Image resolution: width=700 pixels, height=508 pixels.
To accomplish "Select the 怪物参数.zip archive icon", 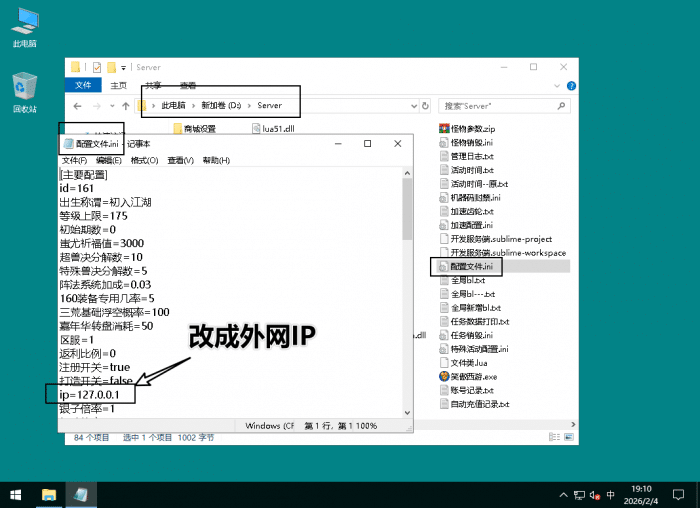I will click(x=444, y=129).
